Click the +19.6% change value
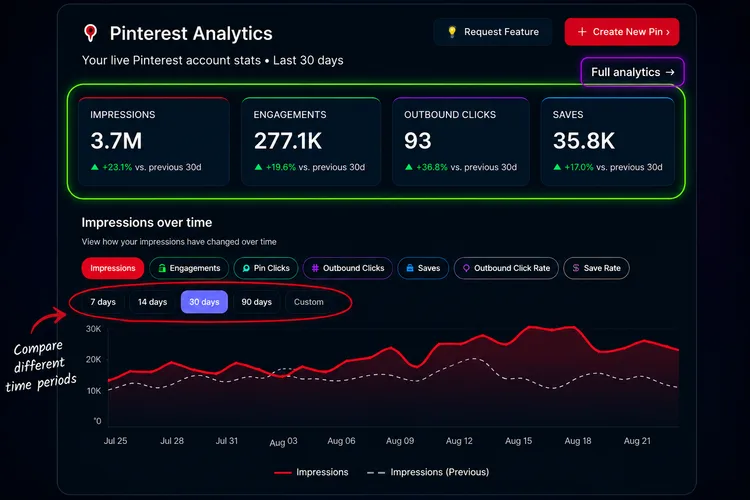 pyautogui.click(x=281, y=167)
